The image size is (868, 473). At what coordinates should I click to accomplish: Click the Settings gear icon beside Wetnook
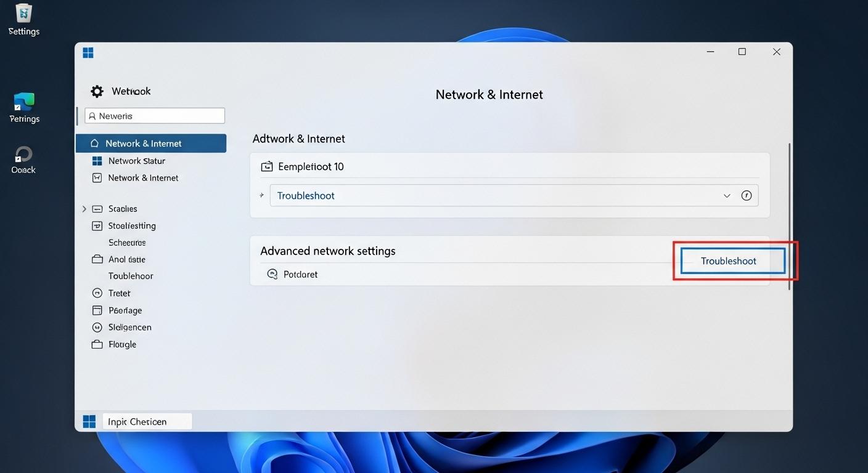(97, 91)
